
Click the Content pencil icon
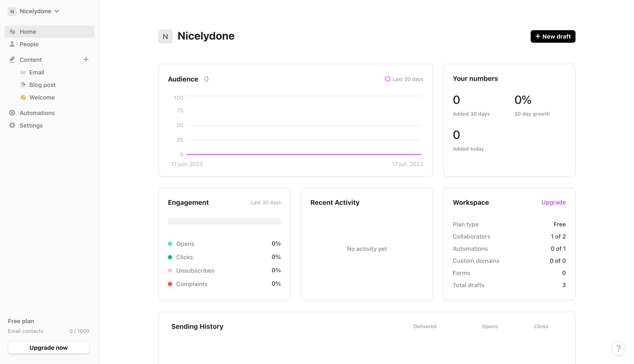12,60
